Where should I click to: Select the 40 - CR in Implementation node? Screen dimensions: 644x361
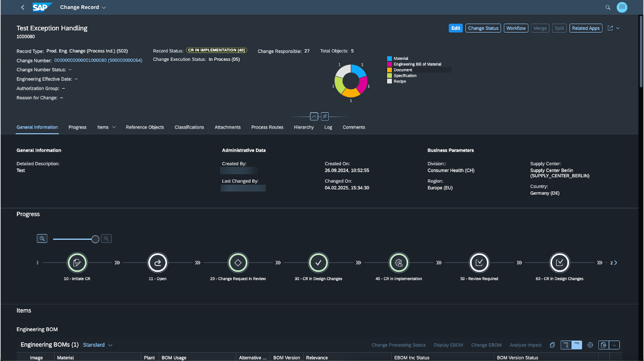399,262
